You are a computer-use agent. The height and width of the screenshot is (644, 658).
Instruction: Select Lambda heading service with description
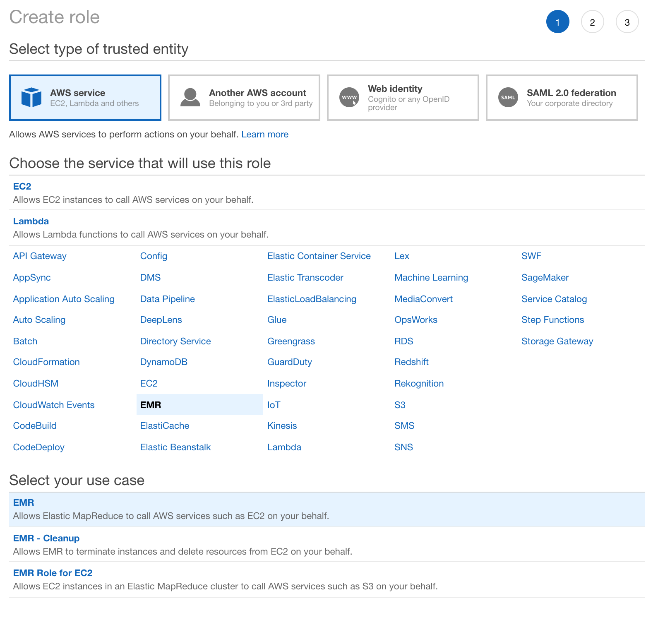pyautogui.click(x=327, y=228)
